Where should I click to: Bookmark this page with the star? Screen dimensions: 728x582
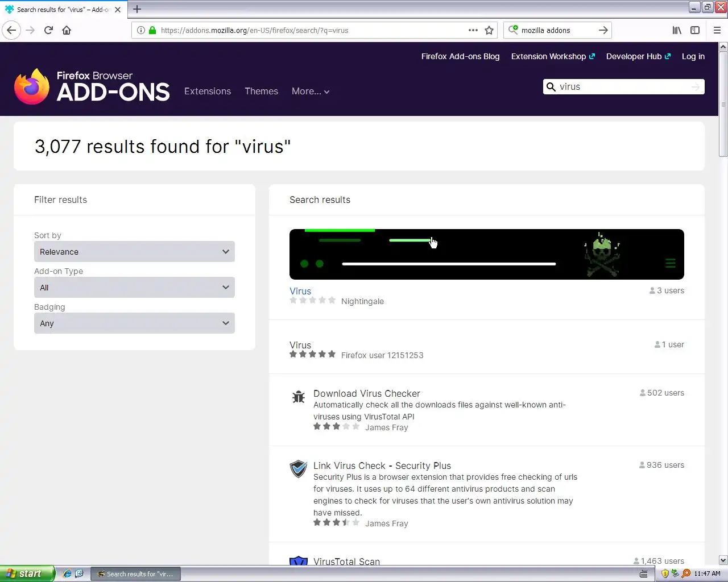click(489, 30)
